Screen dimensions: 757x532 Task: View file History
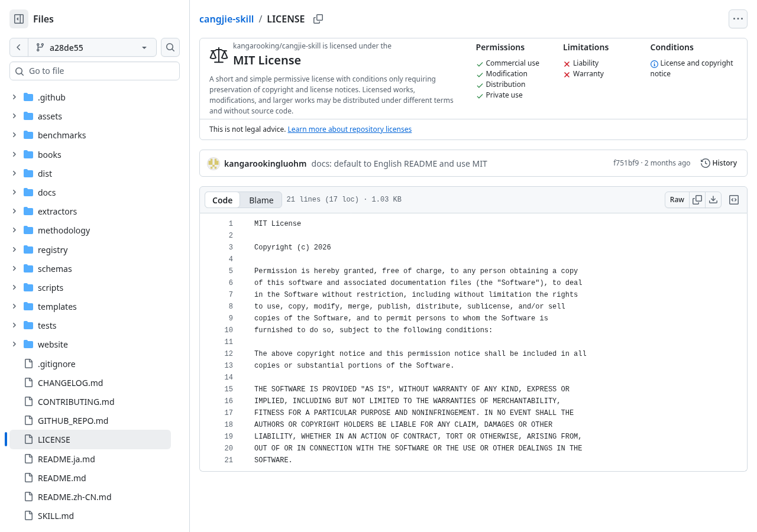719,163
